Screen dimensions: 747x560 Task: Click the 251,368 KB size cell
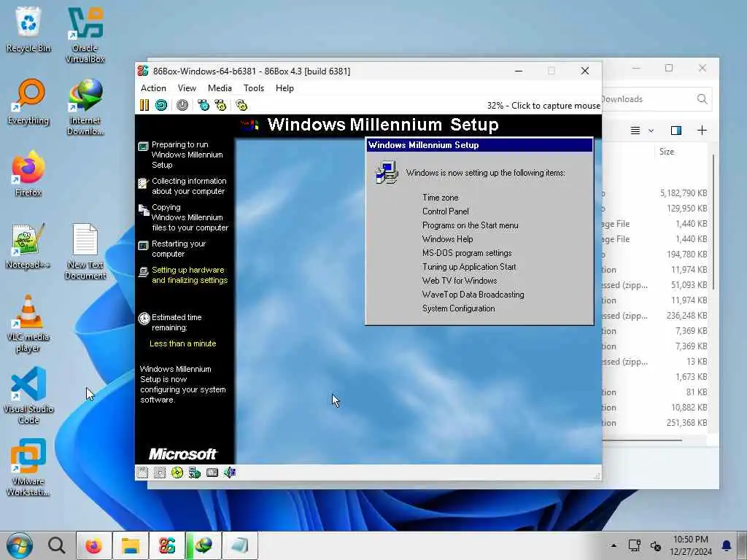point(687,422)
